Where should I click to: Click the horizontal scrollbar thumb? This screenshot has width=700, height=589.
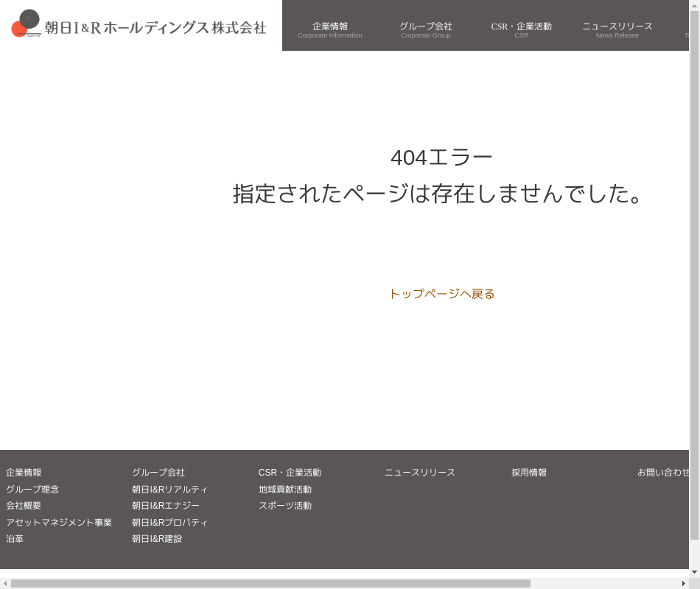click(x=270, y=584)
